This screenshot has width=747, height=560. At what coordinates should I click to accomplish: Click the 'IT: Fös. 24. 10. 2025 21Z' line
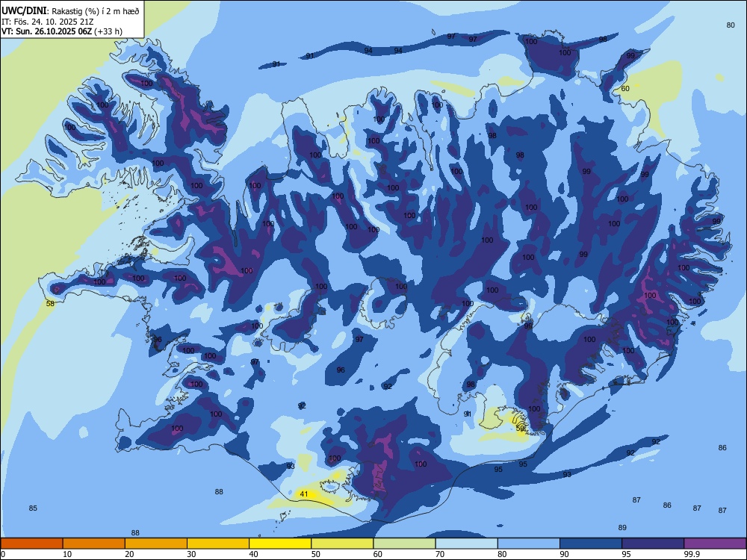[x=47, y=22]
